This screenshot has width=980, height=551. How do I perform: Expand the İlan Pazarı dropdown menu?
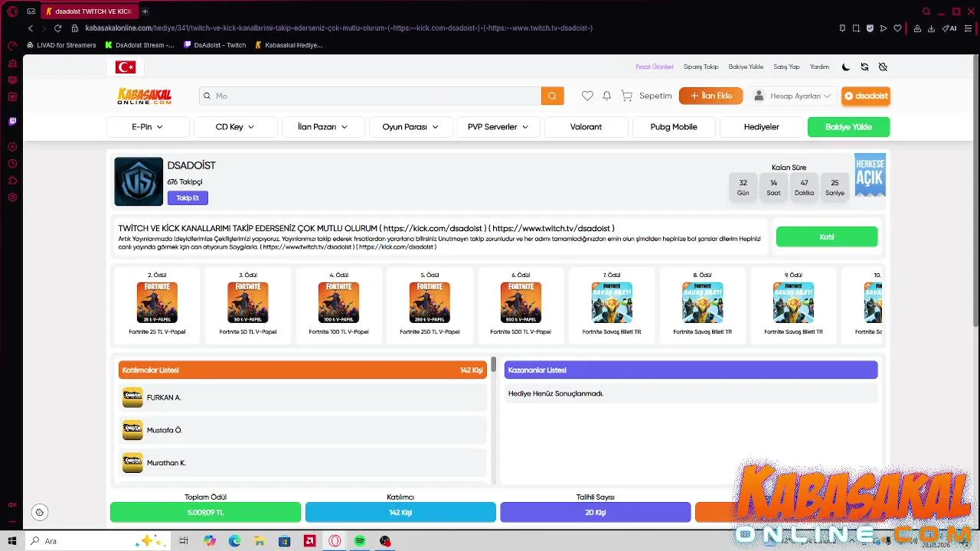coord(323,127)
